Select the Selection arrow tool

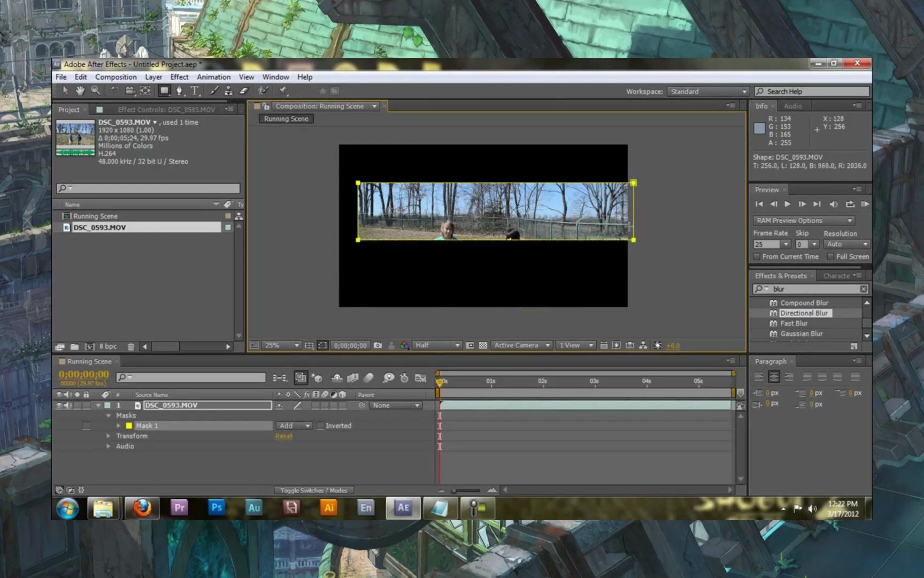click(65, 91)
